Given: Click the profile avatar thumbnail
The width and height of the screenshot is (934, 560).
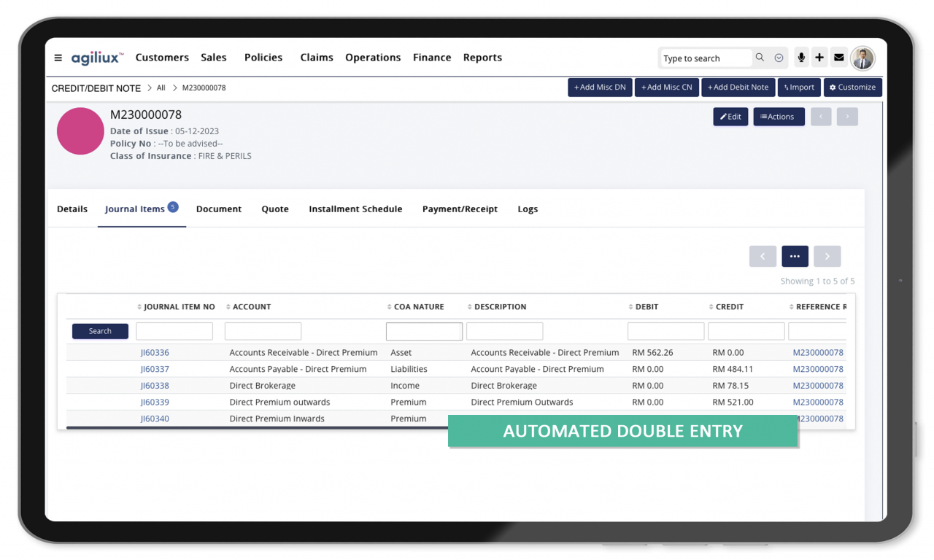Looking at the screenshot, I should [x=863, y=58].
